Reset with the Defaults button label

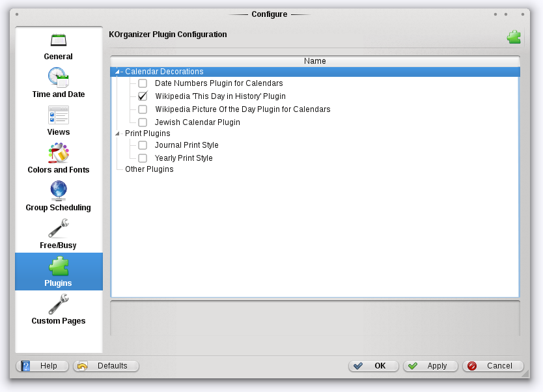[x=112, y=366]
